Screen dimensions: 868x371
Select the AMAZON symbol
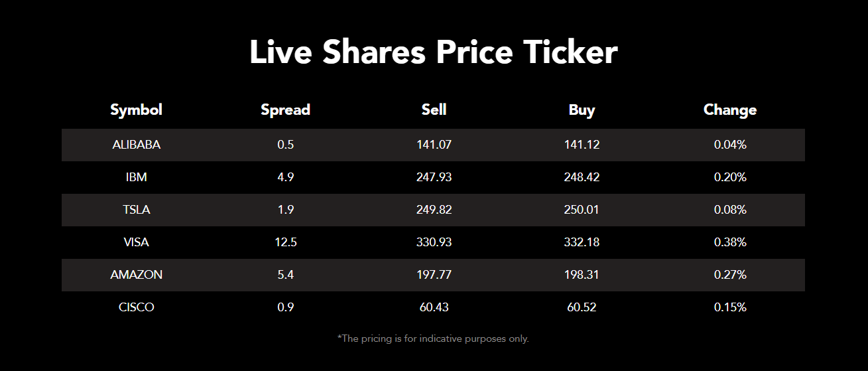click(x=136, y=275)
